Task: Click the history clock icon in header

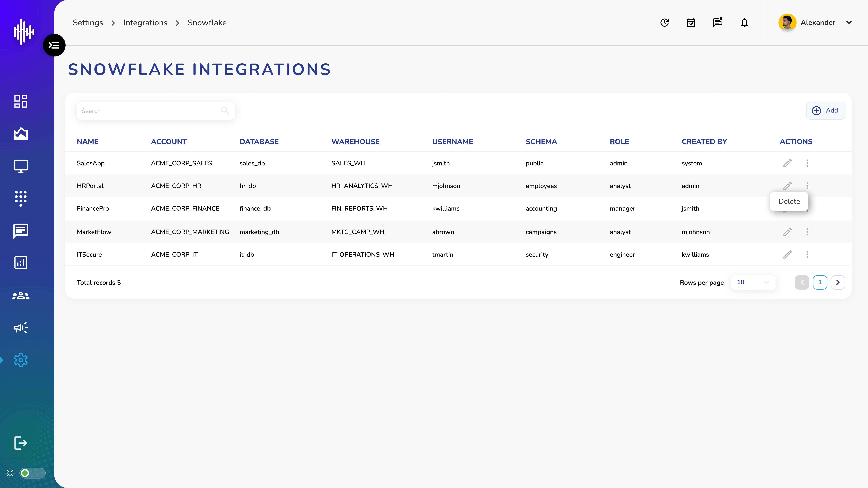Action: click(664, 23)
